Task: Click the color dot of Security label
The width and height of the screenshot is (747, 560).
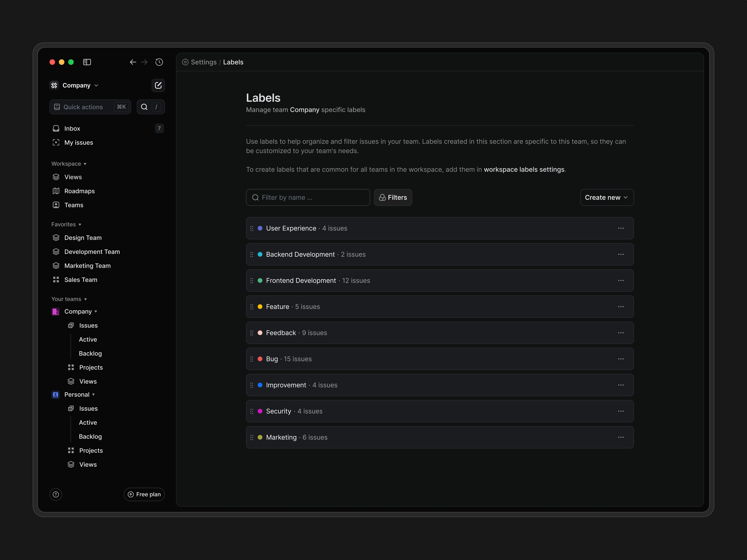Action: point(260,411)
